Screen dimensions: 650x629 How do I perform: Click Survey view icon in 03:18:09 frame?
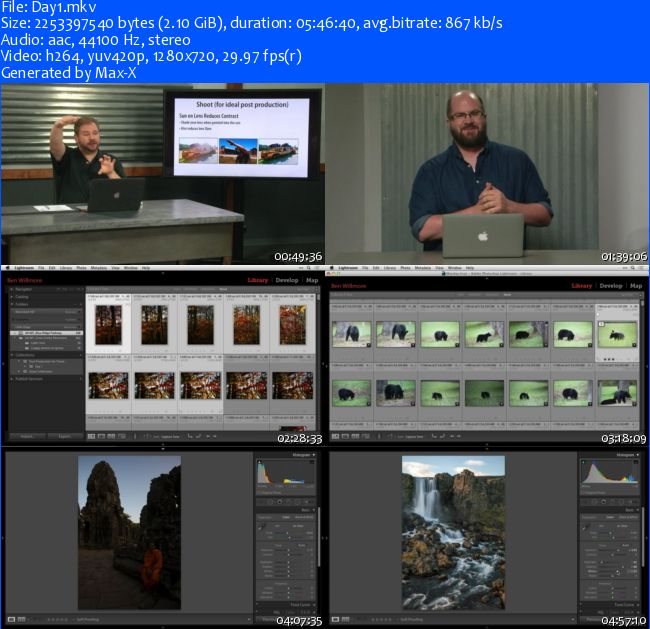(x=365, y=436)
